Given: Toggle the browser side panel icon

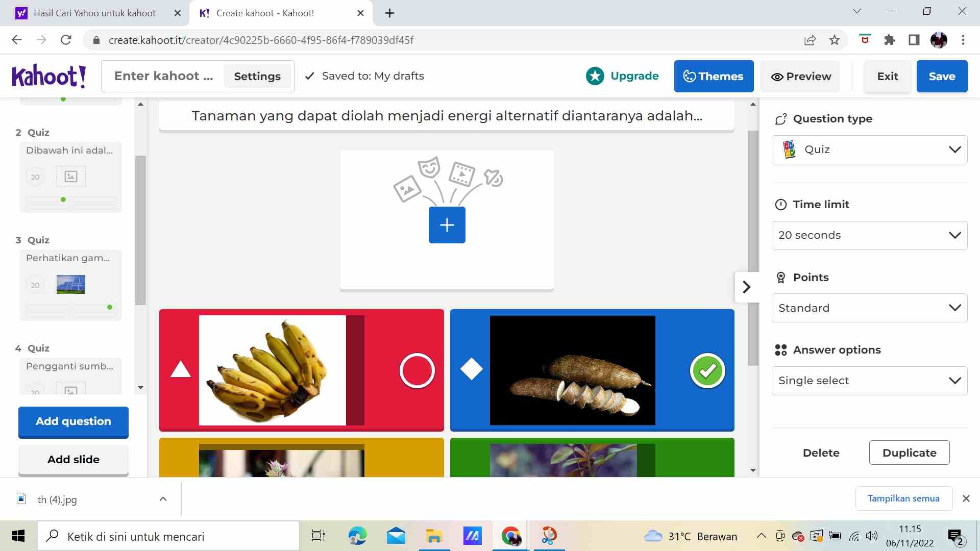Looking at the screenshot, I should 914,40.
